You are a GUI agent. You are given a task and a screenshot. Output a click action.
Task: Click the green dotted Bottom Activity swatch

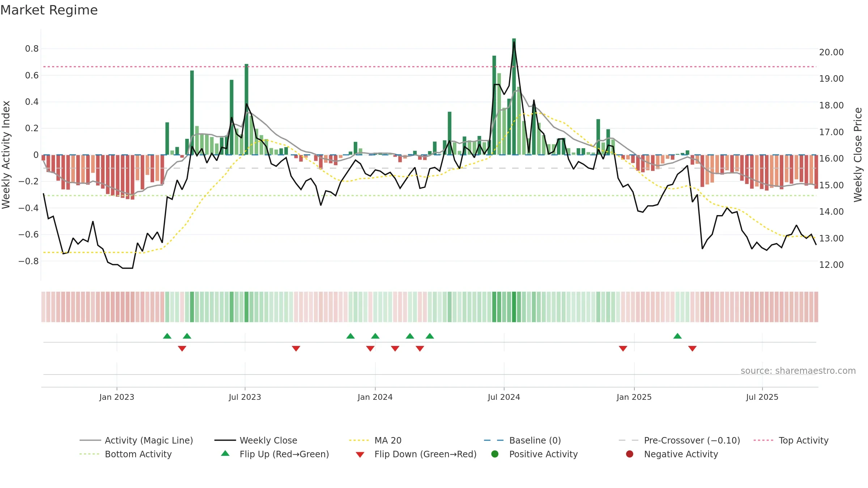coord(89,454)
